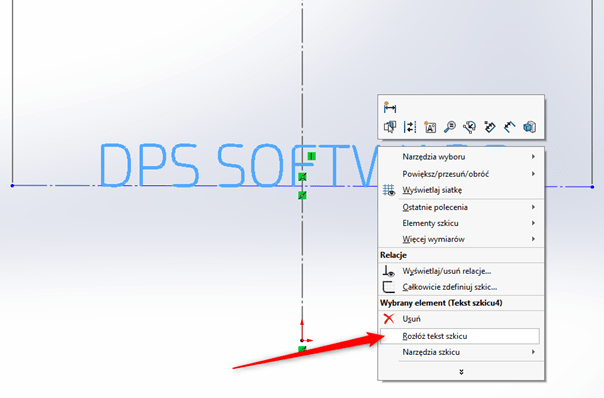Image resolution: width=604 pixels, height=398 pixels.
Task: Choose Rozłóż tekst szkicu menu item
Action: pyautogui.click(x=460, y=336)
